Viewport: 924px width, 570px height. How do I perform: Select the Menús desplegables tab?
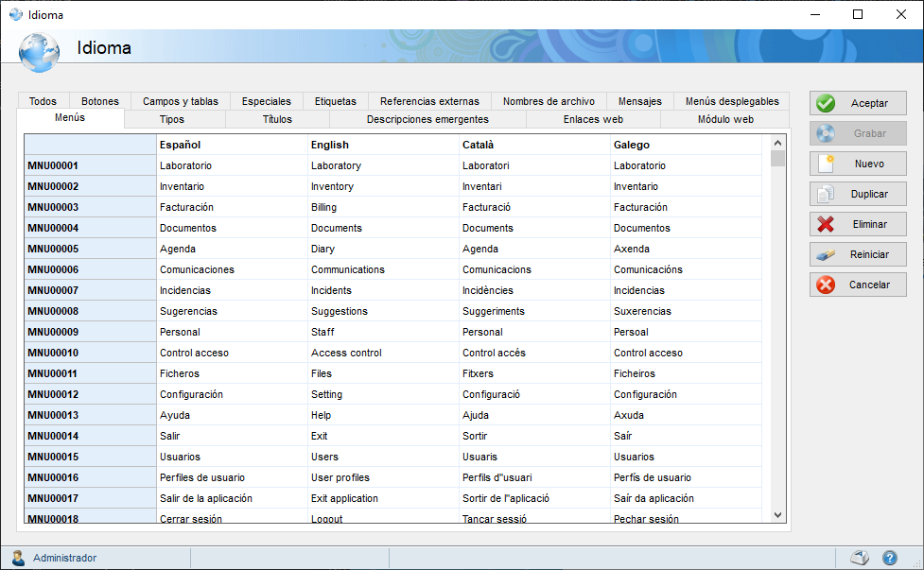point(732,101)
